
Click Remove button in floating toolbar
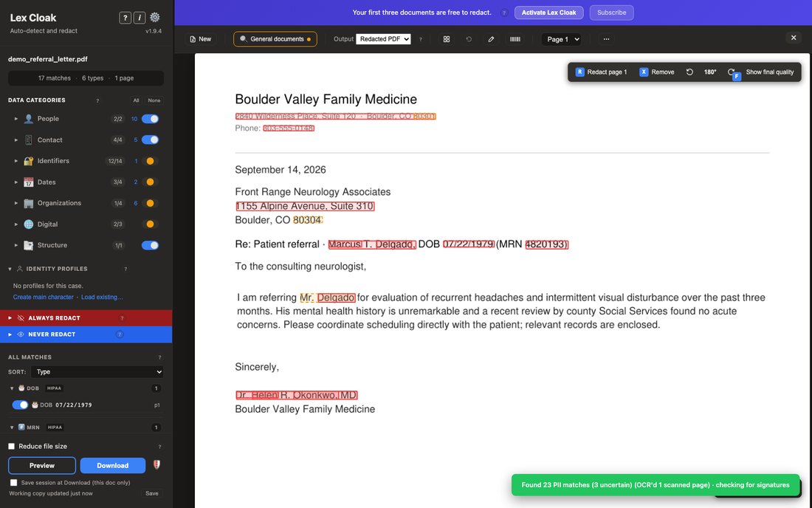coord(657,72)
